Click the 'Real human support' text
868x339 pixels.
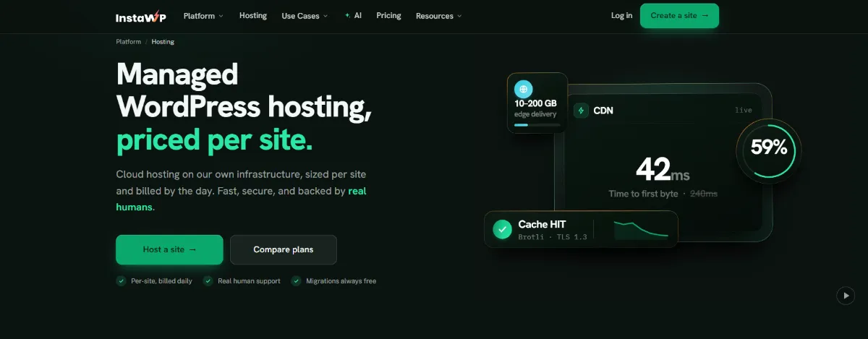tap(249, 281)
